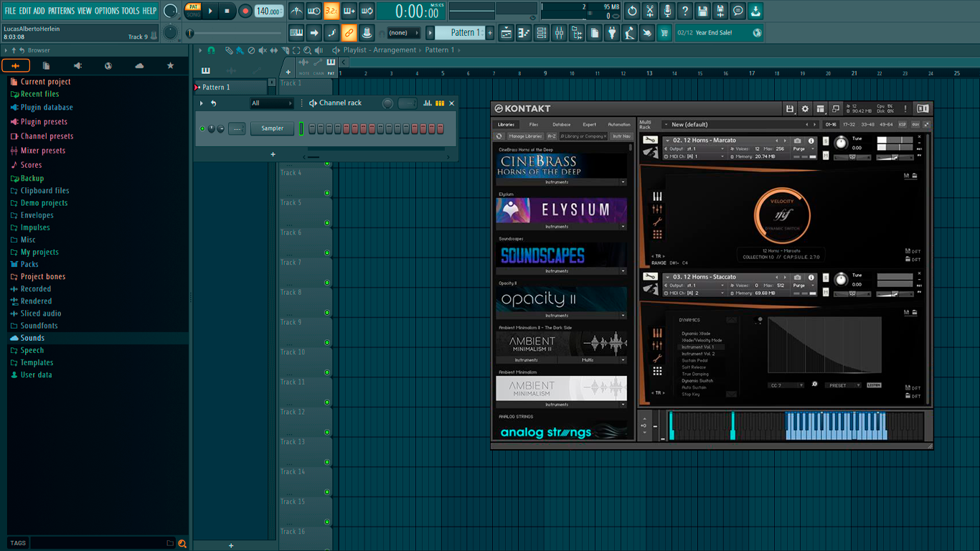Toggle the channel rack graph editor bars icon

coord(428,103)
